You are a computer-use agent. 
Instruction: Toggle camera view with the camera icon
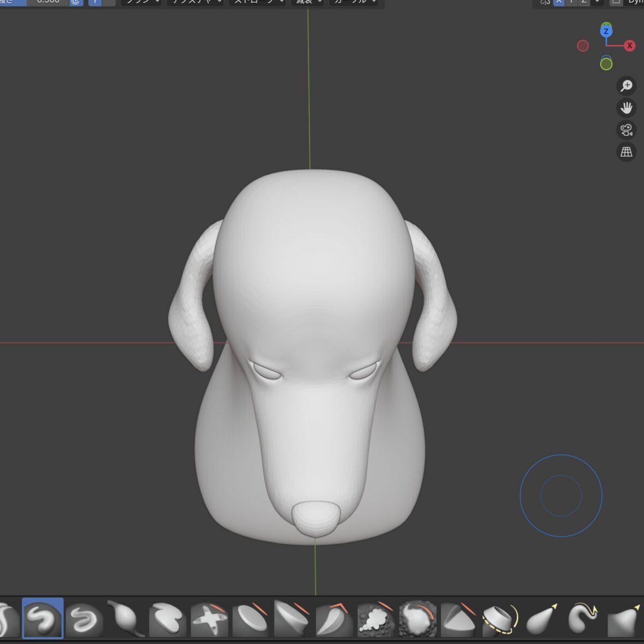626,130
